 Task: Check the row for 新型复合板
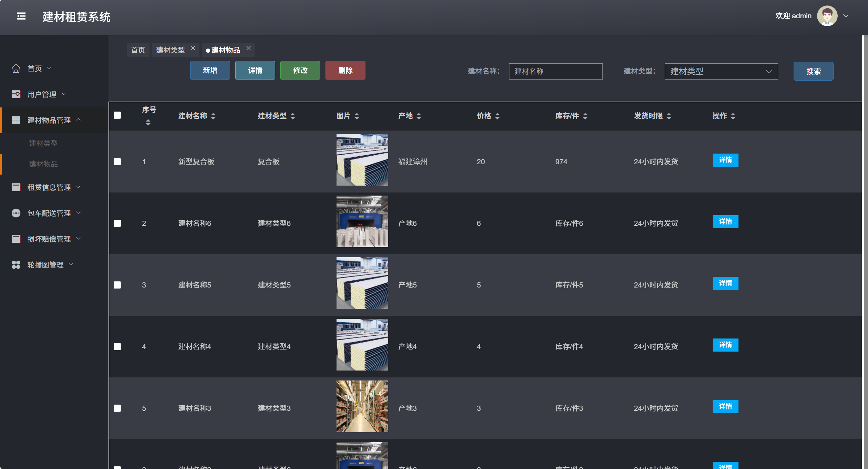[117, 161]
